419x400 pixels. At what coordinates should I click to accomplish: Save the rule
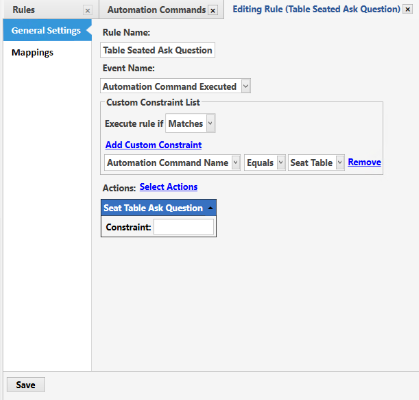(26, 385)
